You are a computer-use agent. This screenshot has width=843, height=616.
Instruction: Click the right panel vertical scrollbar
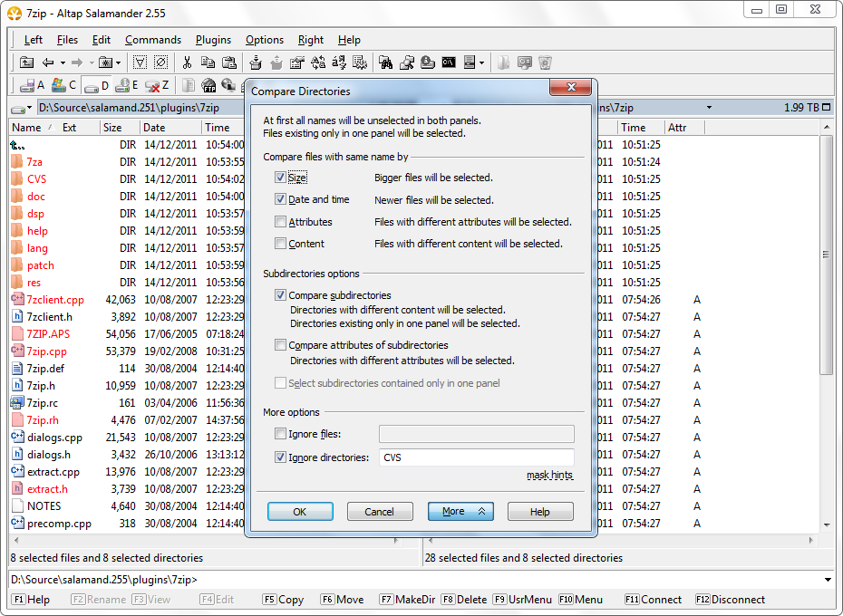[827, 255]
